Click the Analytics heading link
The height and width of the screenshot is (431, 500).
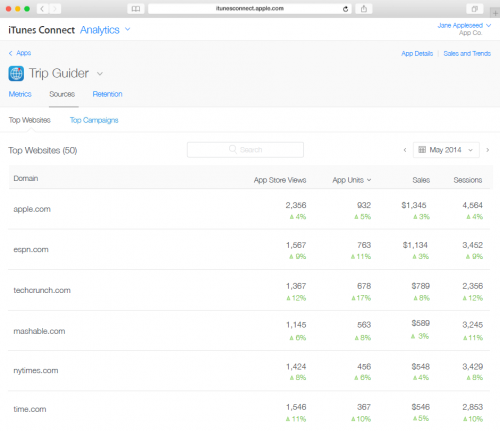[x=100, y=30]
